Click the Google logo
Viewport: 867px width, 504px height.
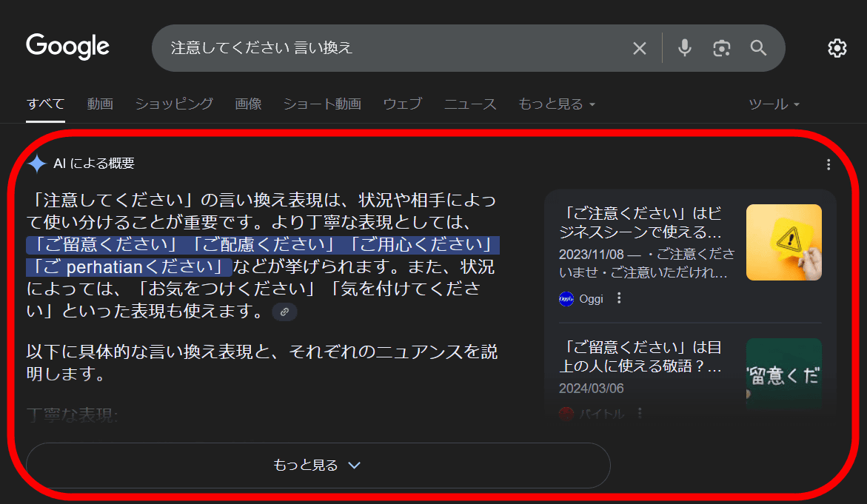pos(67,47)
